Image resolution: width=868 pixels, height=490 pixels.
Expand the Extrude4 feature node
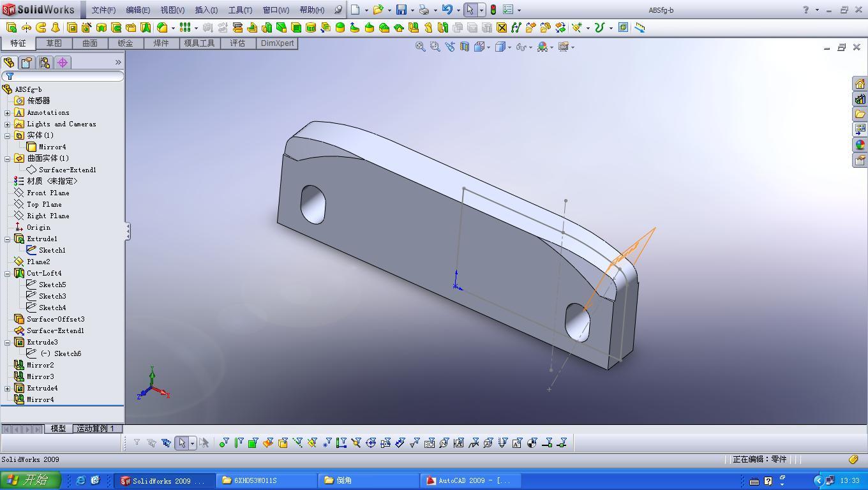[x=8, y=389]
